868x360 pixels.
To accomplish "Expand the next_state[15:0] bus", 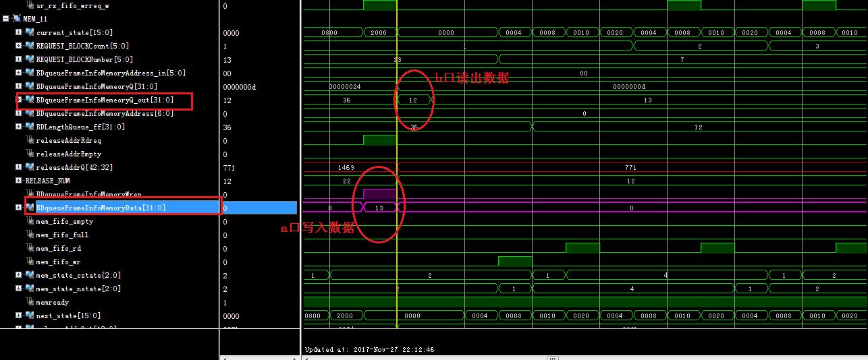I will tap(19, 316).
